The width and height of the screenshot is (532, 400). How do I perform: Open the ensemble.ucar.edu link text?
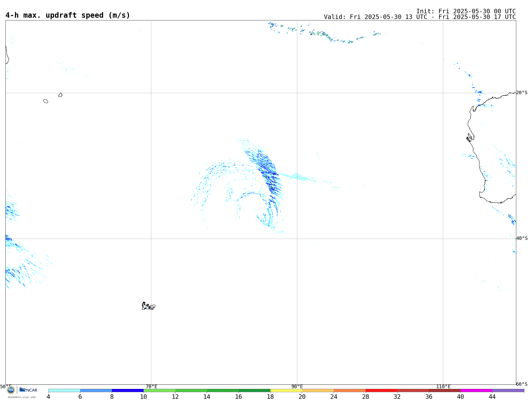(x=22, y=397)
